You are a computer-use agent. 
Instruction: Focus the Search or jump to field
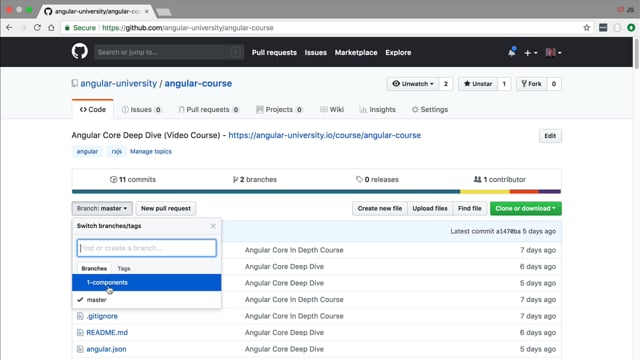click(169, 52)
